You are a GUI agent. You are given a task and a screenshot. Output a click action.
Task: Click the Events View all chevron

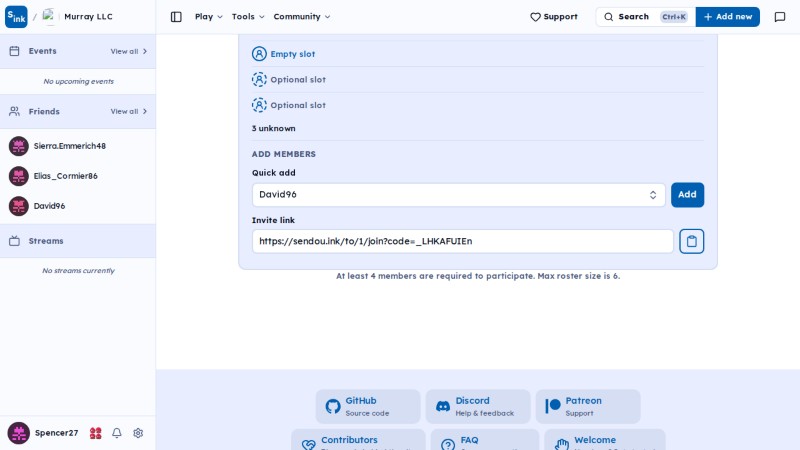click(x=145, y=52)
